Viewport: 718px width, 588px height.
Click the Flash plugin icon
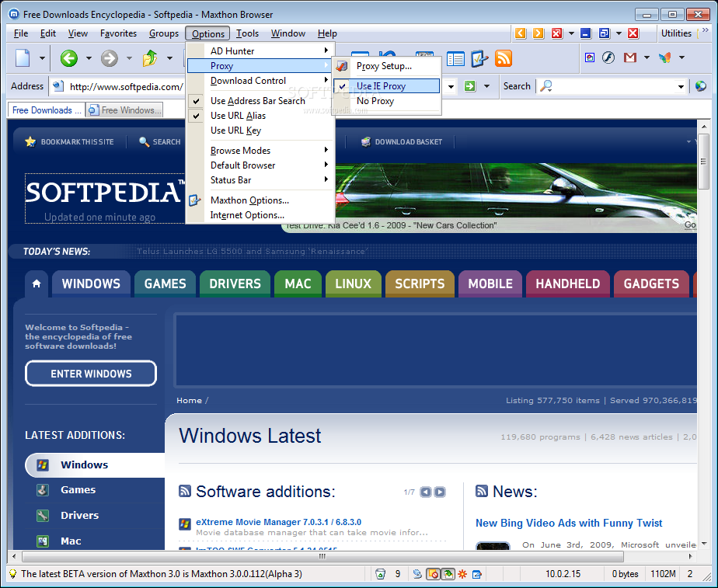608,57
